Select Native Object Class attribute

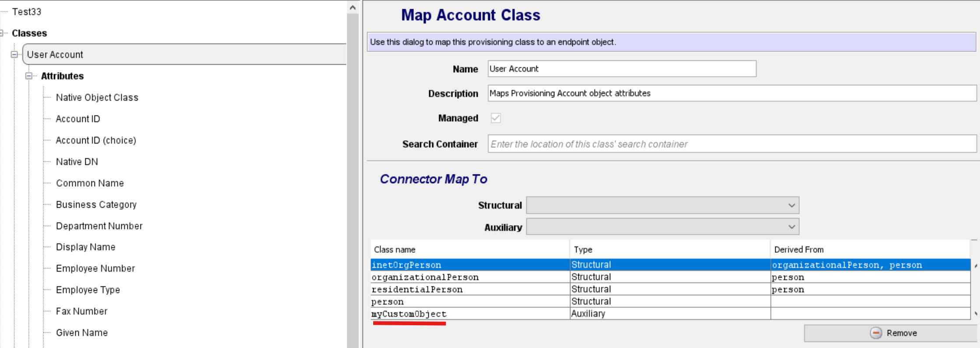click(x=97, y=97)
